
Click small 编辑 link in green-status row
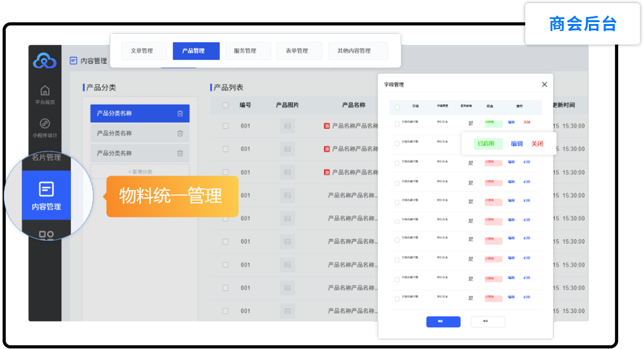point(511,122)
